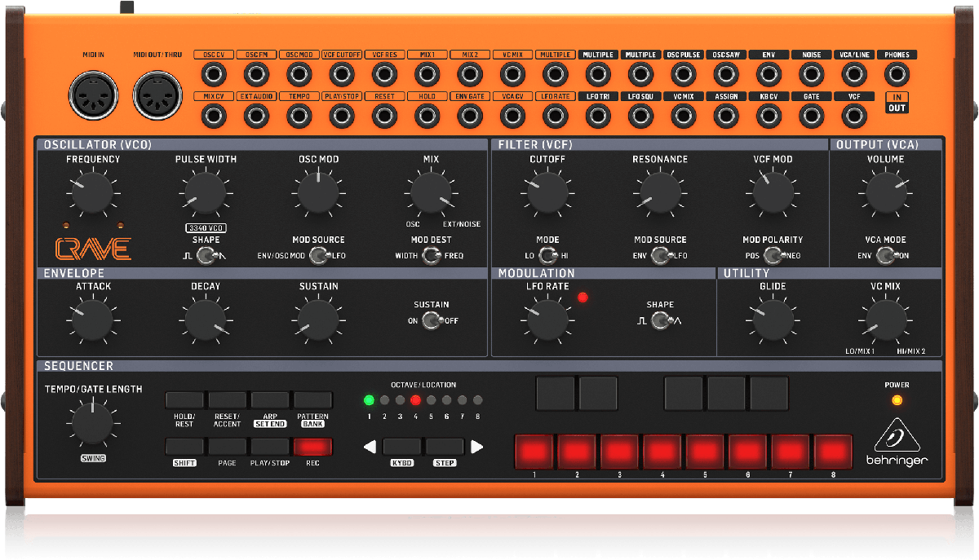
Task: Click the right arrow octave button
Action: 477,447
